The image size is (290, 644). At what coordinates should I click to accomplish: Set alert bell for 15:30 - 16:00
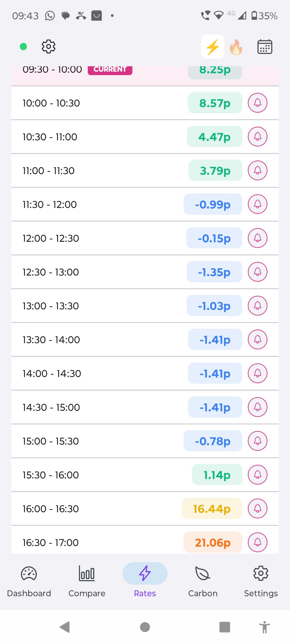[x=258, y=475]
